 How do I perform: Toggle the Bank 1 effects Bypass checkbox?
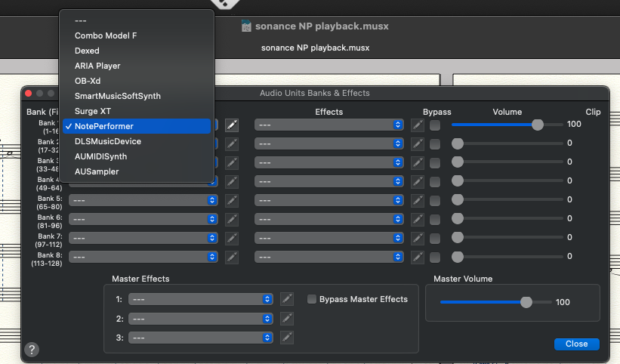(435, 125)
